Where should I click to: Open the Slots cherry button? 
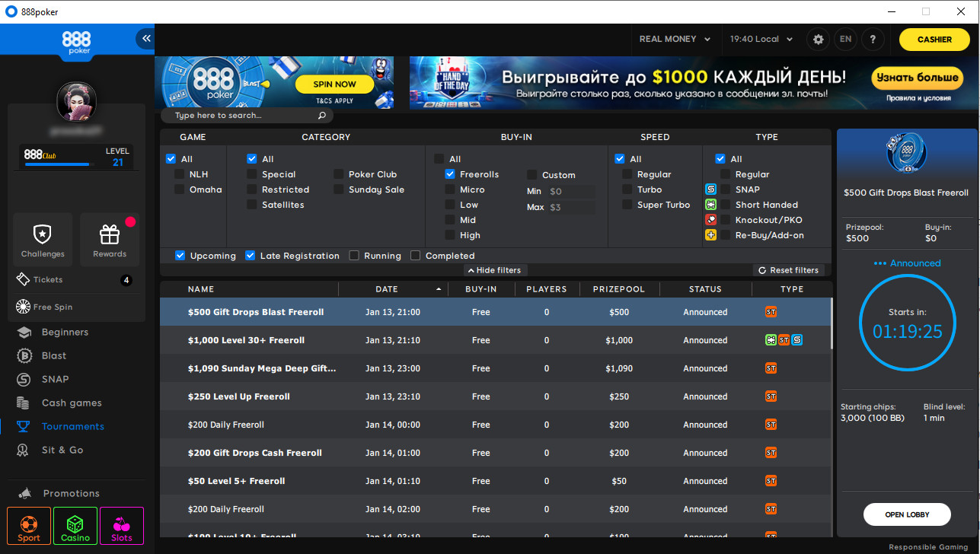click(x=122, y=526)
